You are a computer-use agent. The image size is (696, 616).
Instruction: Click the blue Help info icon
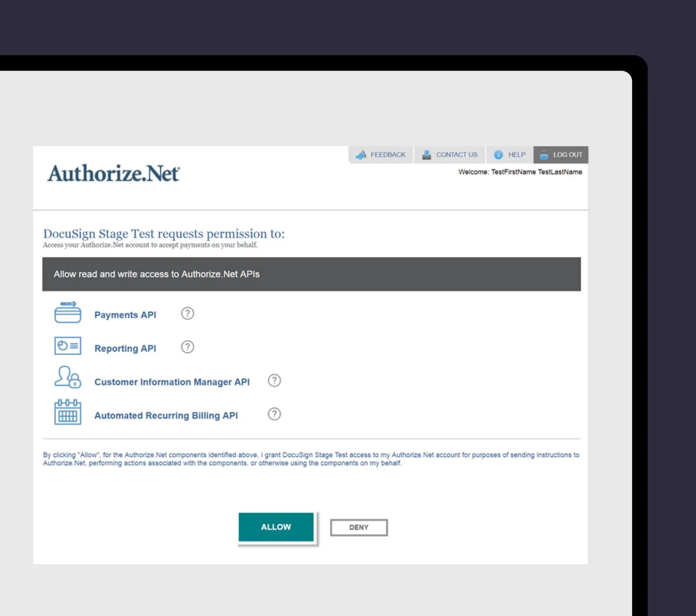(x=499, y=155)
